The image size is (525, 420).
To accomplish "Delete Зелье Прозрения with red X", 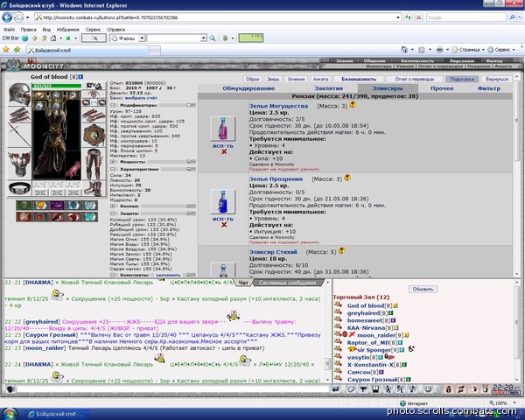I will (224, 224).
